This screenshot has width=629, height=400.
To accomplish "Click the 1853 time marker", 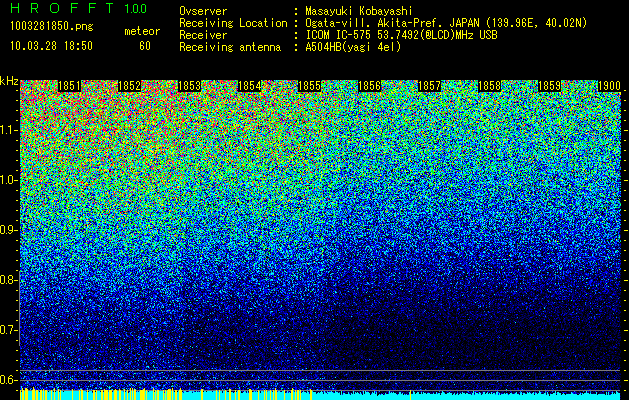I will coord(189,86).
